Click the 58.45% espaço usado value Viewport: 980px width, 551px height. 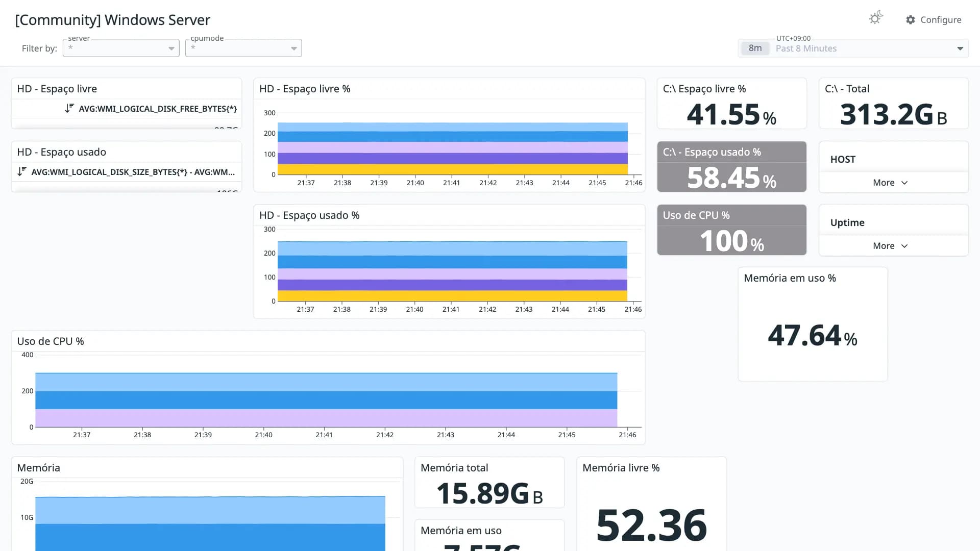(731, 178)
